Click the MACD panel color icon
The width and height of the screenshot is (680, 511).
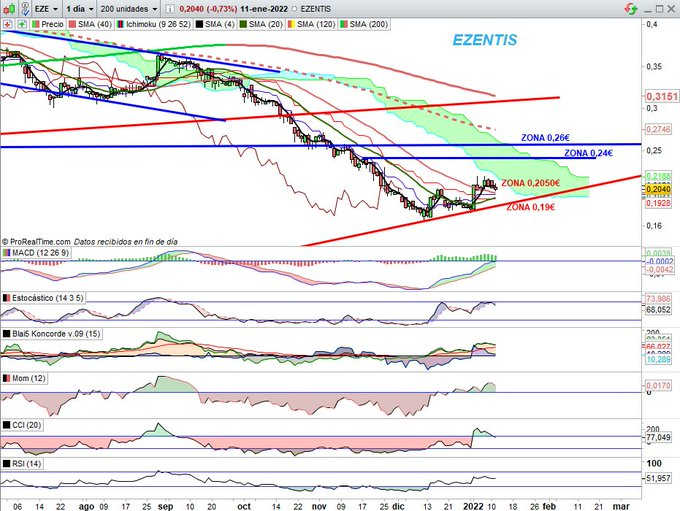click(x=7, y=252)
